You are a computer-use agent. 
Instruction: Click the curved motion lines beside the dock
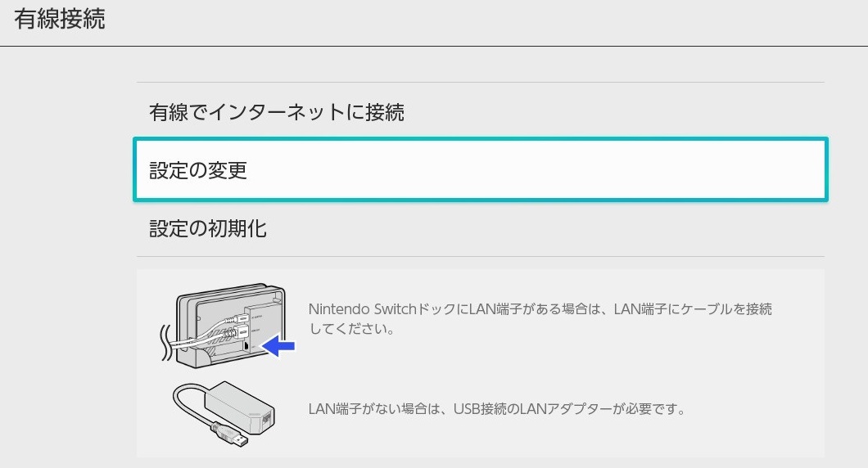[165, 344]
